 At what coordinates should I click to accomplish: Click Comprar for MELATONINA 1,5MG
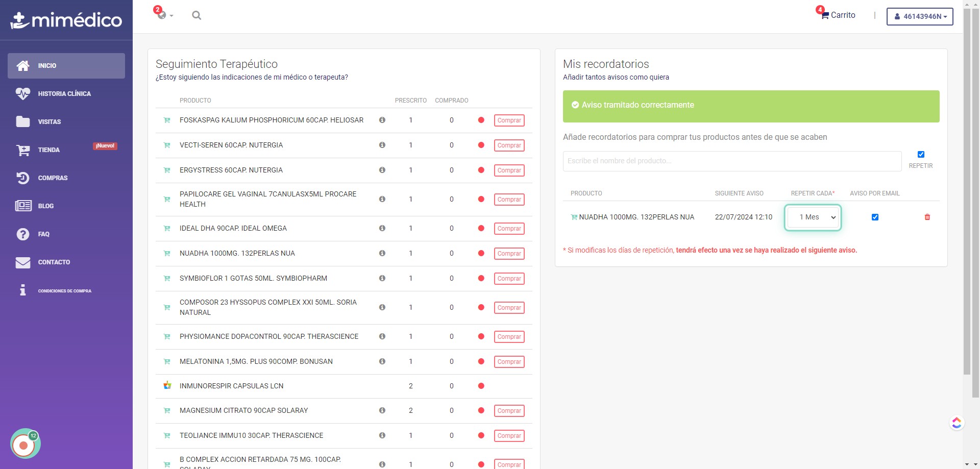pos(509,362)
